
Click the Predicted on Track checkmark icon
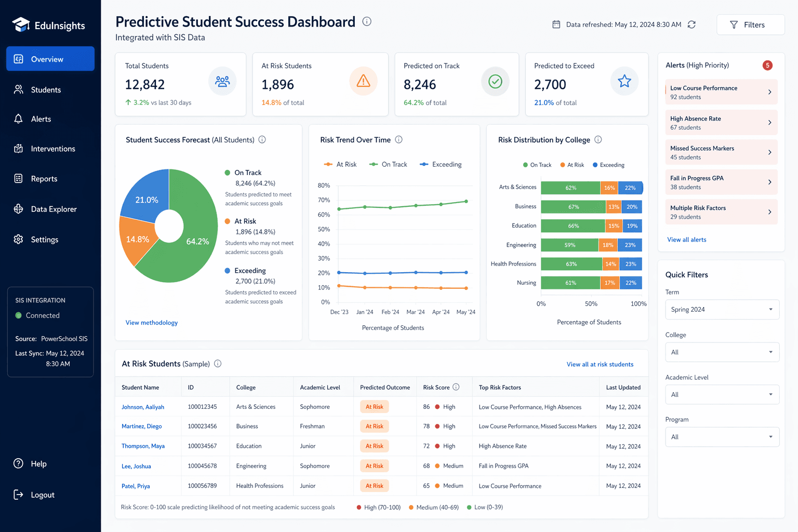(x=495, y=81)
